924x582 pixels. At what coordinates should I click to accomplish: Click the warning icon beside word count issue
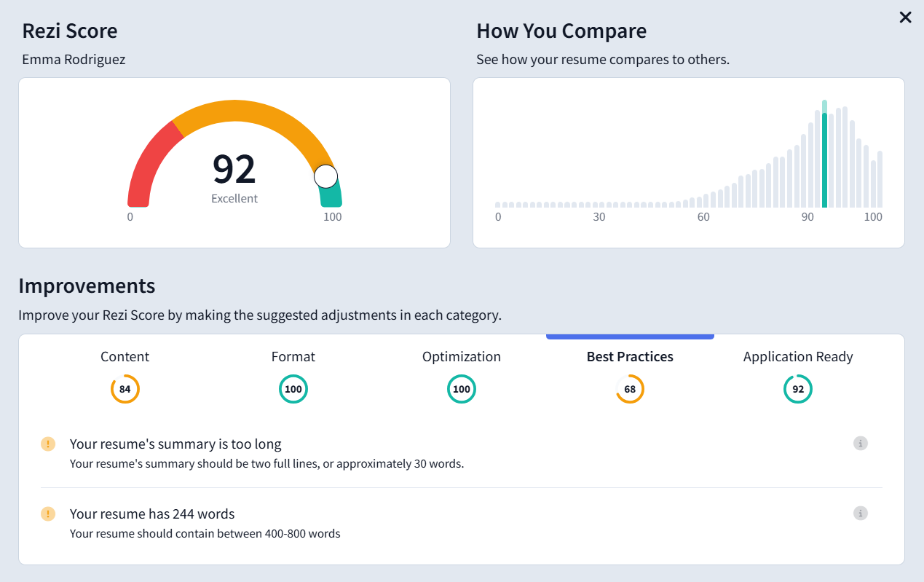click(48, 514)
